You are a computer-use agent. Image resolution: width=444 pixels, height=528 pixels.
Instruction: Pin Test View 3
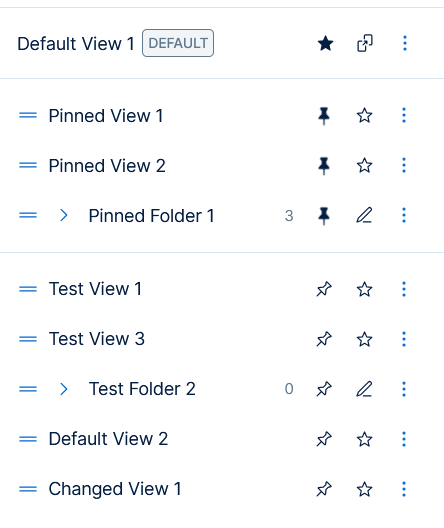[x=324, y=339]
